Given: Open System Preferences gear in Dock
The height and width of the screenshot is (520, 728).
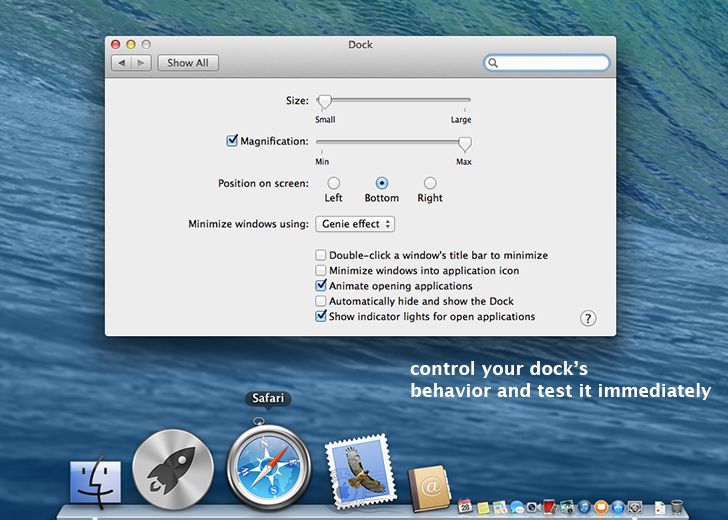Looking at the screenshot, I should click(x=635, y=507).
